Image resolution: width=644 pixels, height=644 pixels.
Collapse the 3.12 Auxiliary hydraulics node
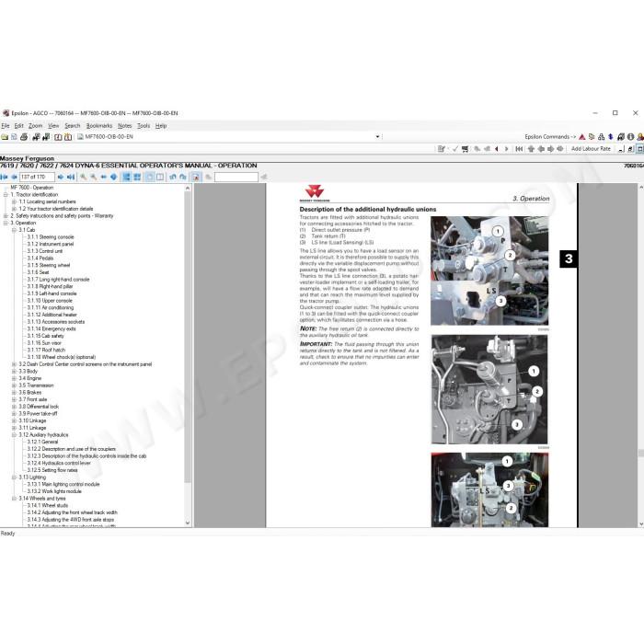tap(14, 435)
